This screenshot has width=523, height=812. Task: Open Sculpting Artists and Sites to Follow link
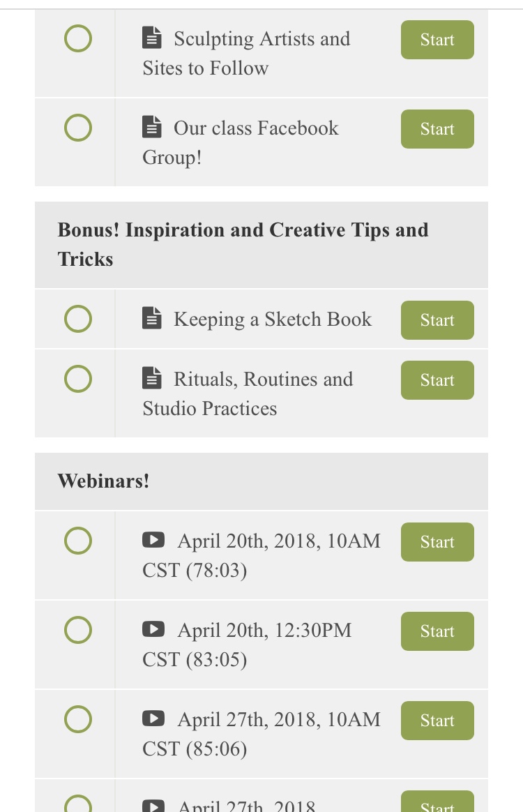pos(246,53)
